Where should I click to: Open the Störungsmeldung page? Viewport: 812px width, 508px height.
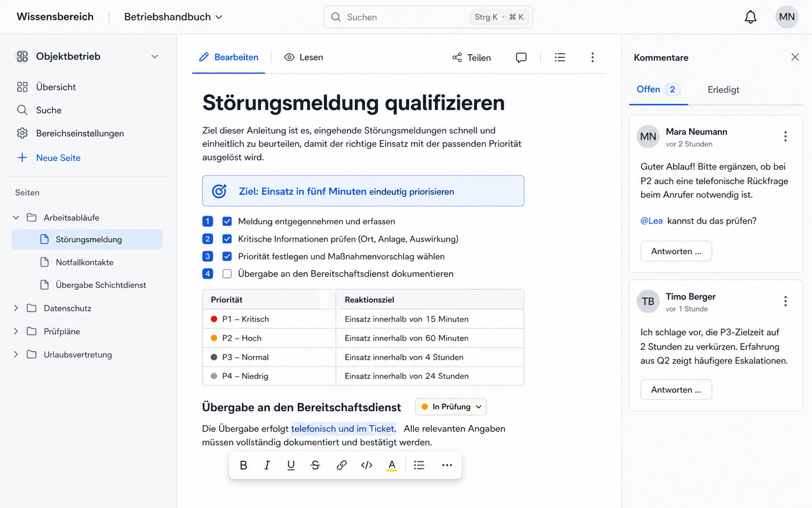pos(87,240)
